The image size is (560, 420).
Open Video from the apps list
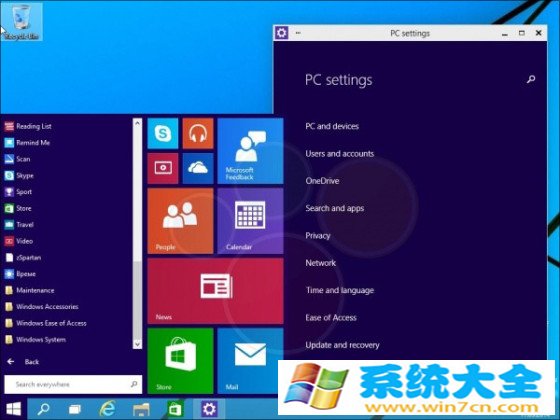(19, 241)
